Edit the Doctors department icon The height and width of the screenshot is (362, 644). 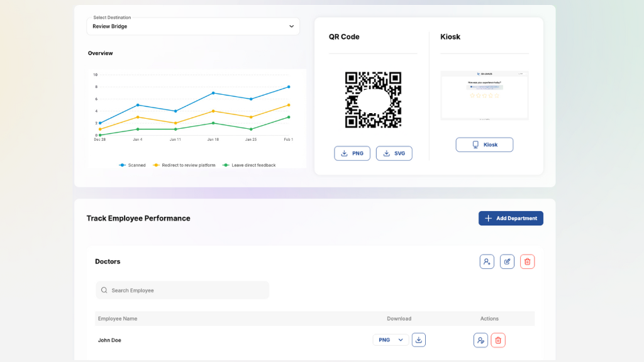(x=507, y=262)
